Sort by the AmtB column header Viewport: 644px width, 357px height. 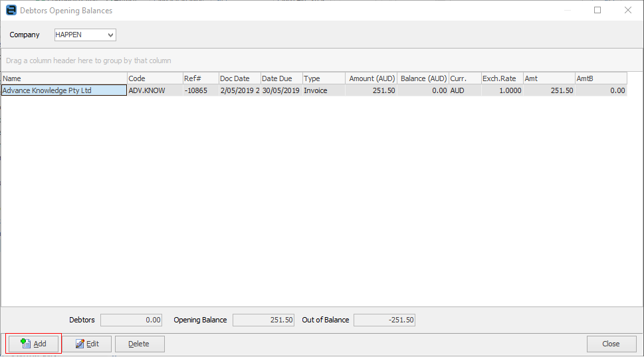tap(601, 78)
